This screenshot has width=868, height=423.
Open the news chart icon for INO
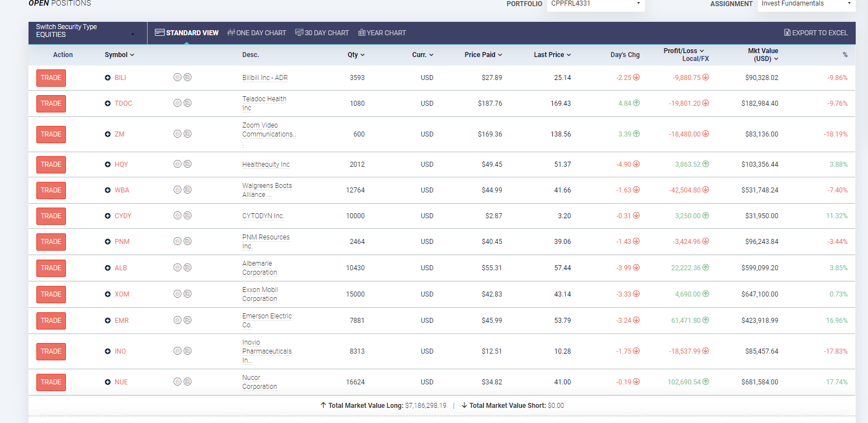188,351
